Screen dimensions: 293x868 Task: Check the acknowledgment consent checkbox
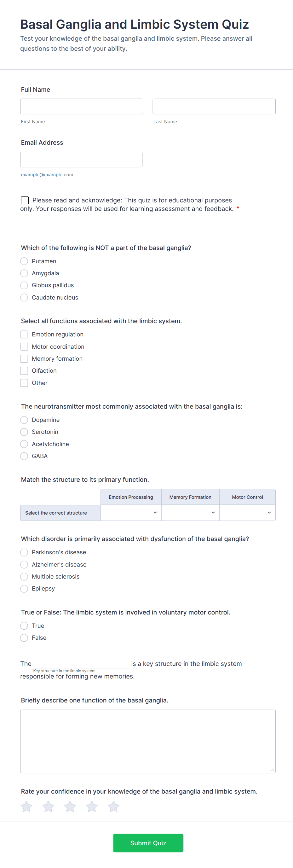[25, 200]
